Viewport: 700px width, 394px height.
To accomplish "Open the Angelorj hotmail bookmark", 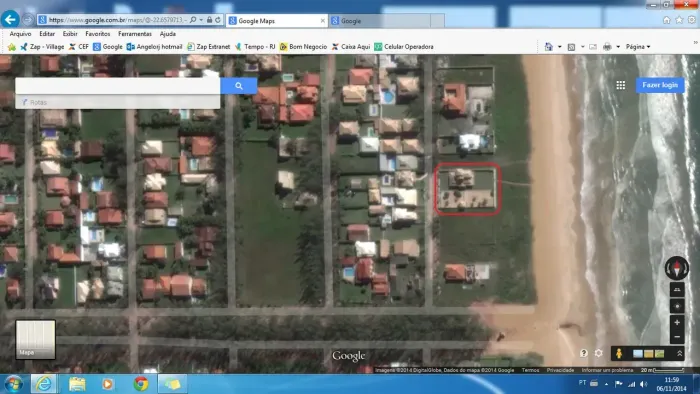I will coord(154,47).
